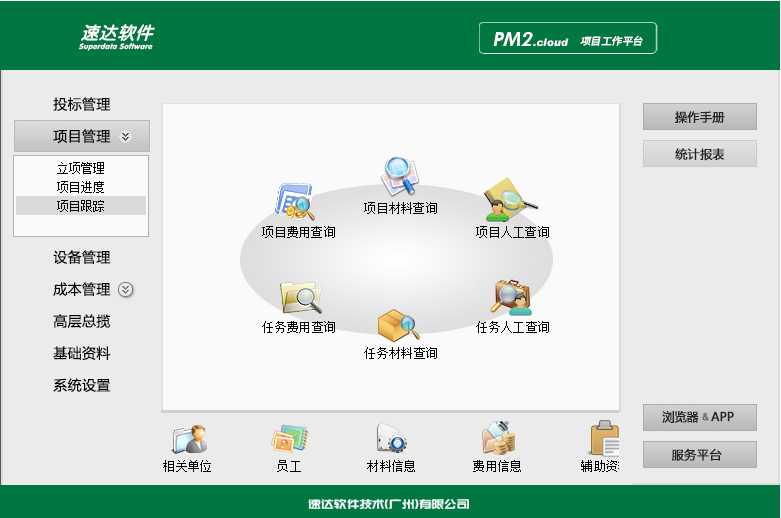The height and width of the screenshot is (518, 781).
Task: Click the 相关单位 label
Action: [x=187, y=466]
